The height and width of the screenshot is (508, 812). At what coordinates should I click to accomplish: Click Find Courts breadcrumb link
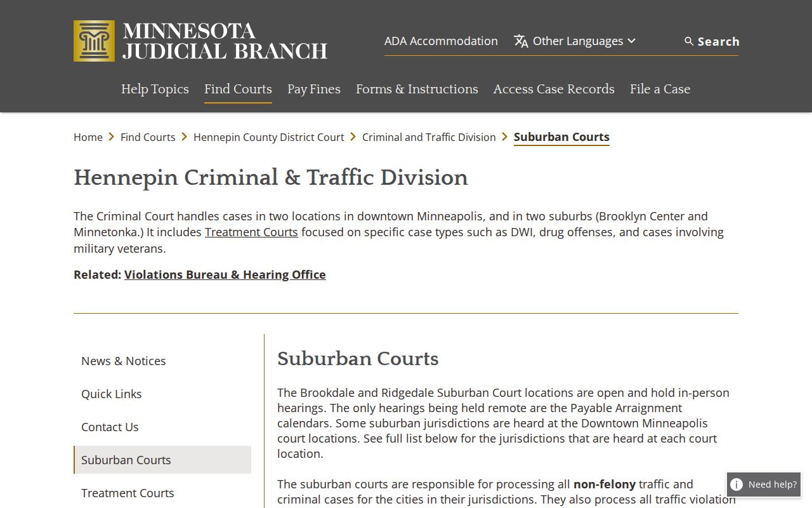coord(148,137)
